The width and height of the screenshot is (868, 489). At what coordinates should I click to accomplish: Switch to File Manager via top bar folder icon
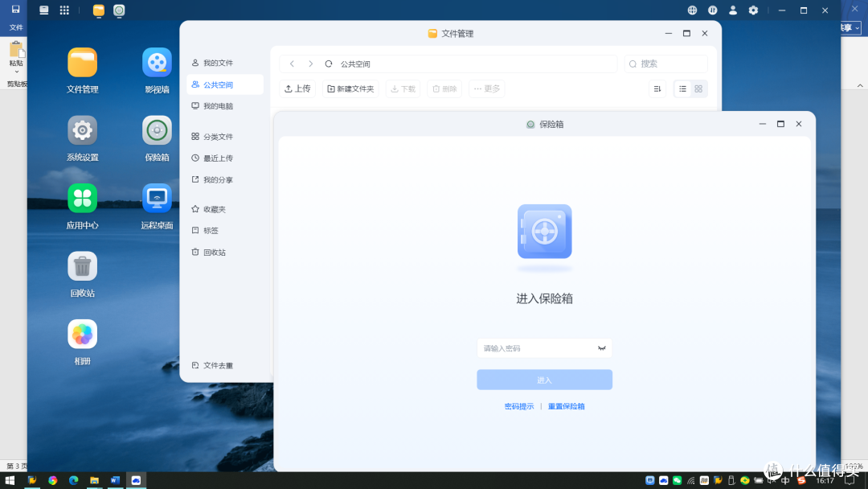99,10
